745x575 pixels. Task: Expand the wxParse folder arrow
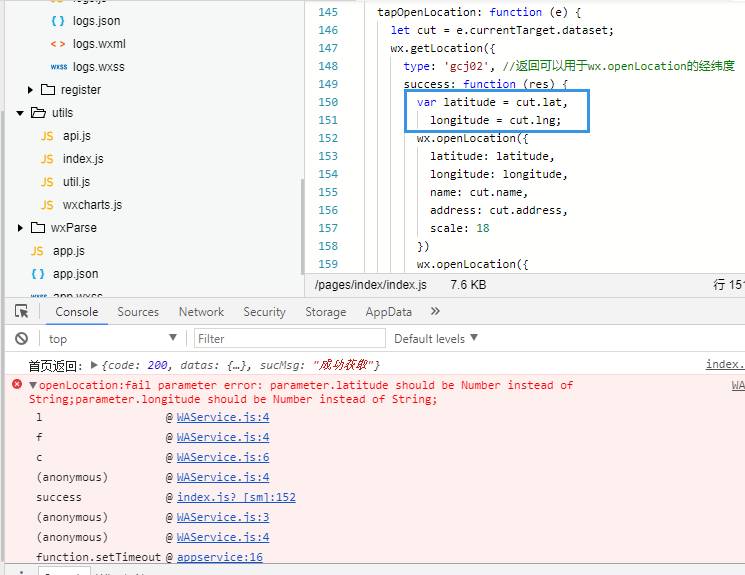(x=20, y=228)
